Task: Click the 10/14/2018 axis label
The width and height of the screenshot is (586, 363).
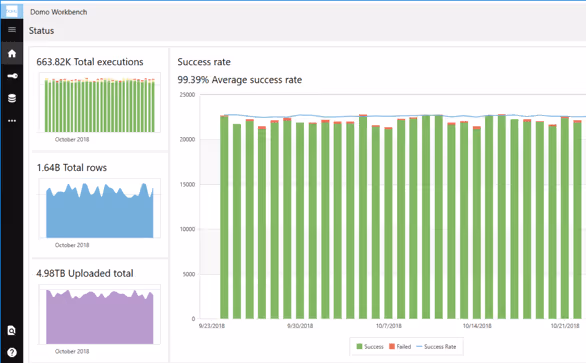Action: point(477,326)
